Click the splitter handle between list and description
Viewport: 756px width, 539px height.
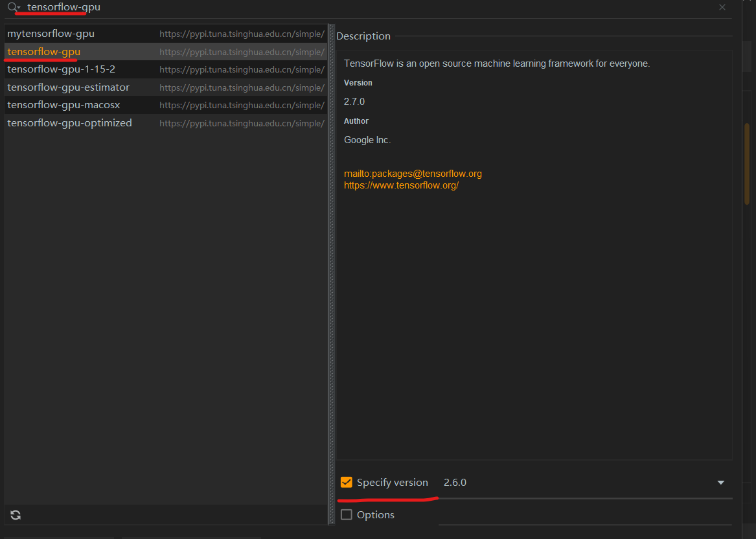coord(331,274)
